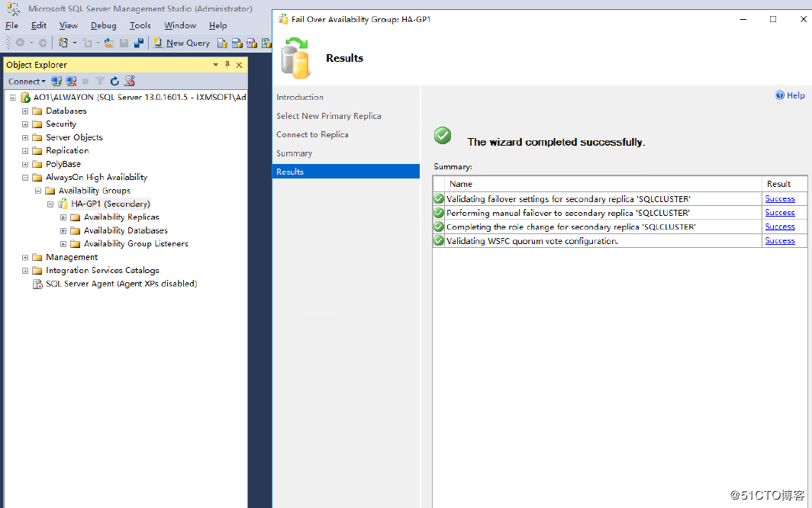Select the Validating WSFC quorum vote row

tap(620, 241)
